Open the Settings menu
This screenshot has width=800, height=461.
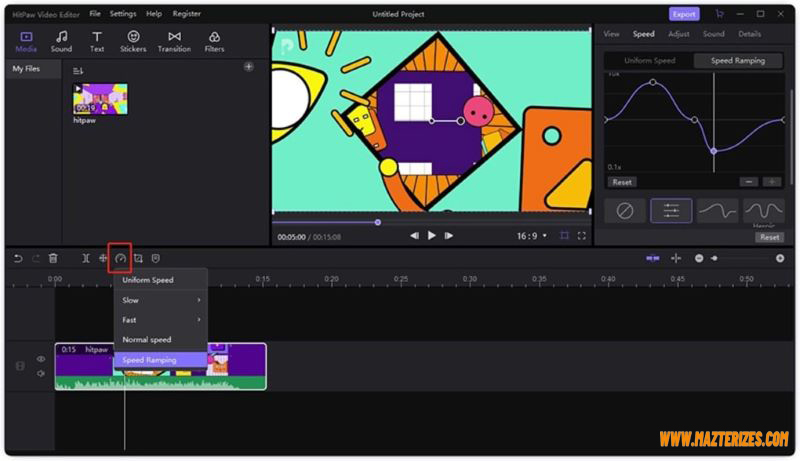coord(123,14)
